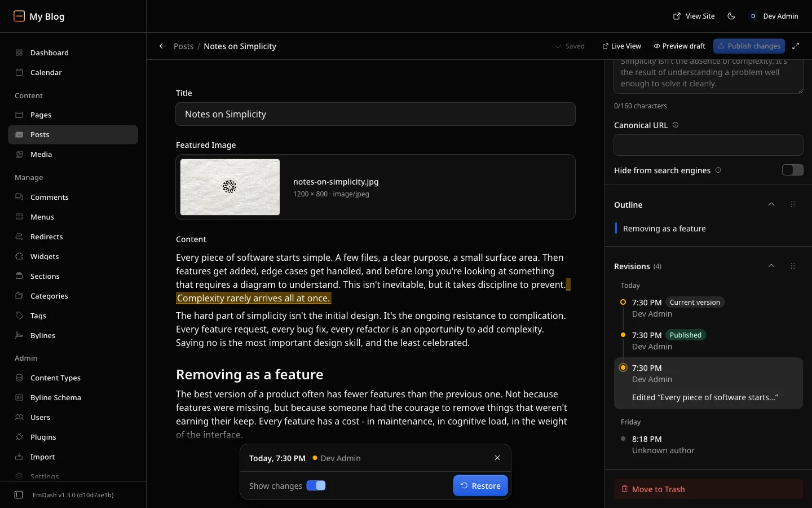Click the Posts breadcrumb link

pyautogui.click(x=183, y=46)
